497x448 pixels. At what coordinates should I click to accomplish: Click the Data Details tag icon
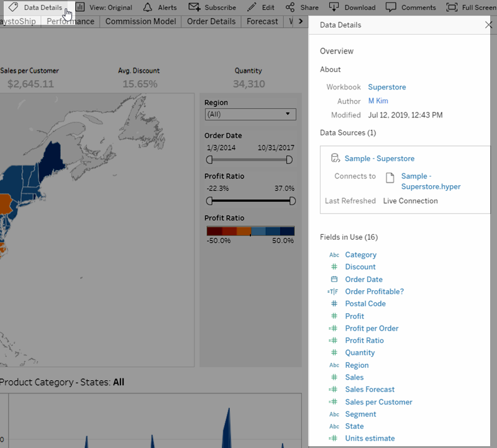(13, 7)
